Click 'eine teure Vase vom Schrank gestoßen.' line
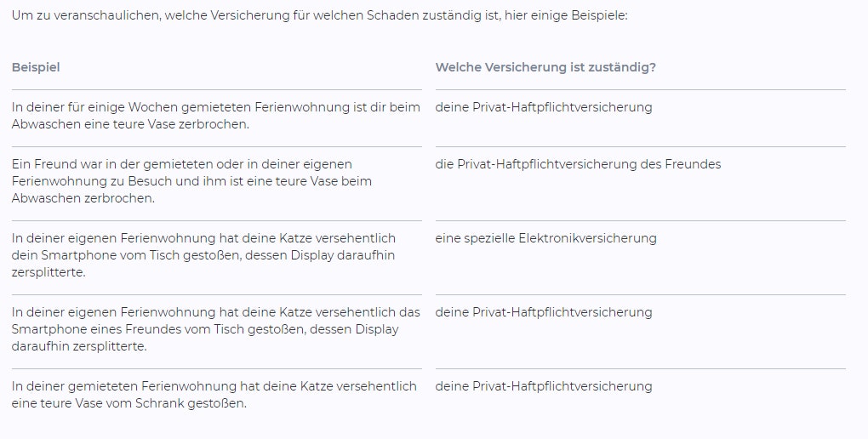 129,403
